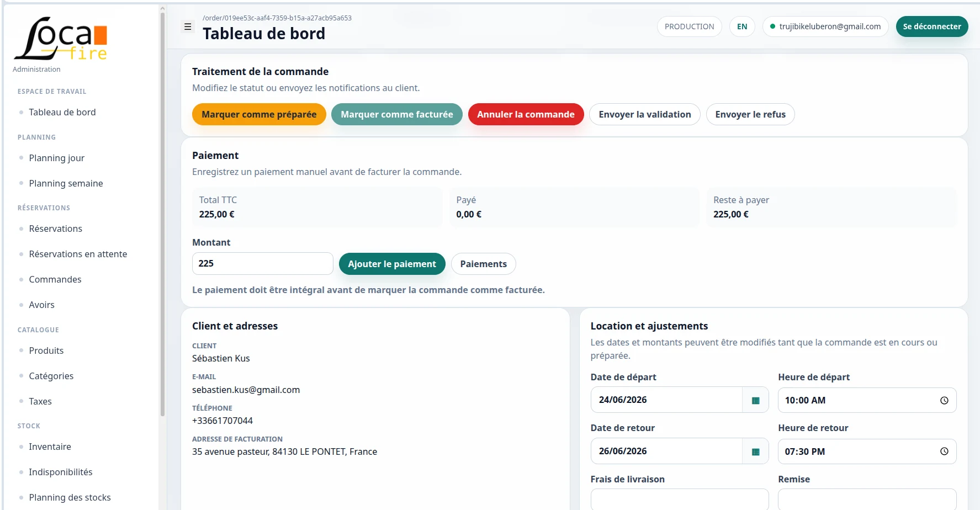This screenshot has width=980, height=510.
Task: Open the clock picker for Heure de retour
Action: (x=944, y=451)
